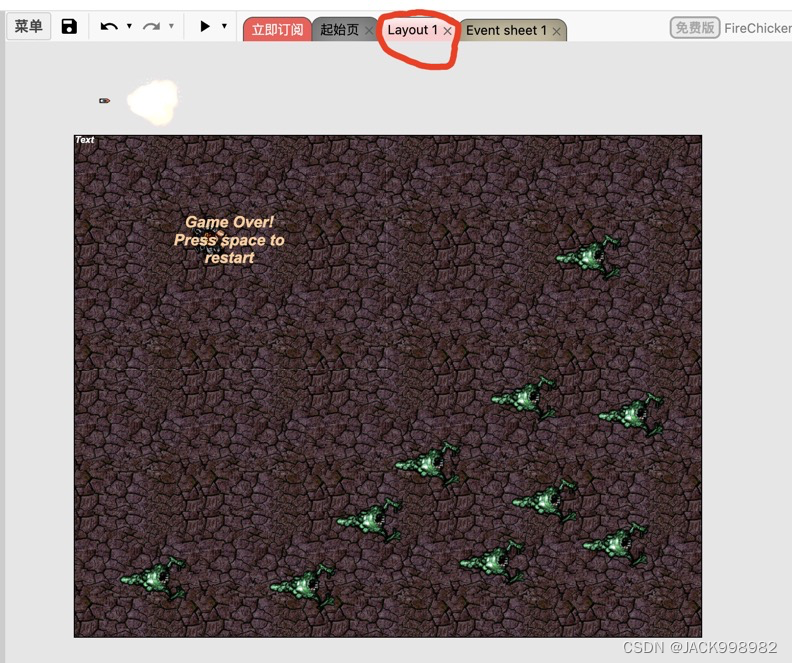Save the project with the disk icon
The height and width of the screenshot is (663, 792).
point(69,26)
